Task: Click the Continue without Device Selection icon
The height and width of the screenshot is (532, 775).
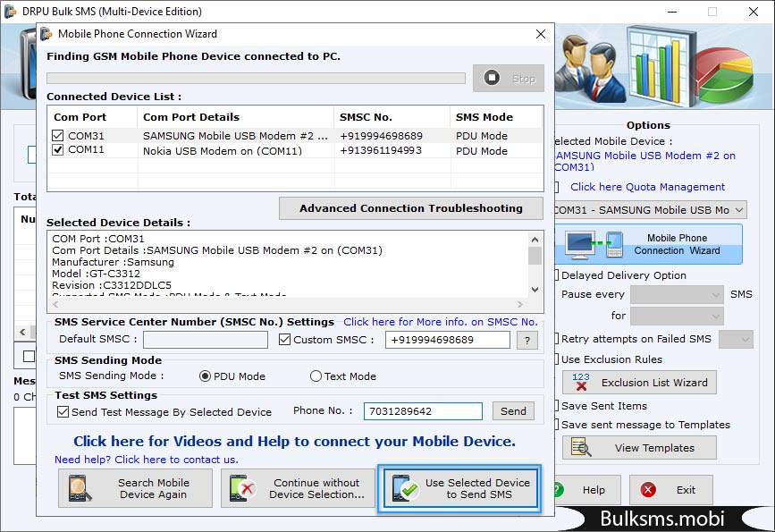Action: 242,488
